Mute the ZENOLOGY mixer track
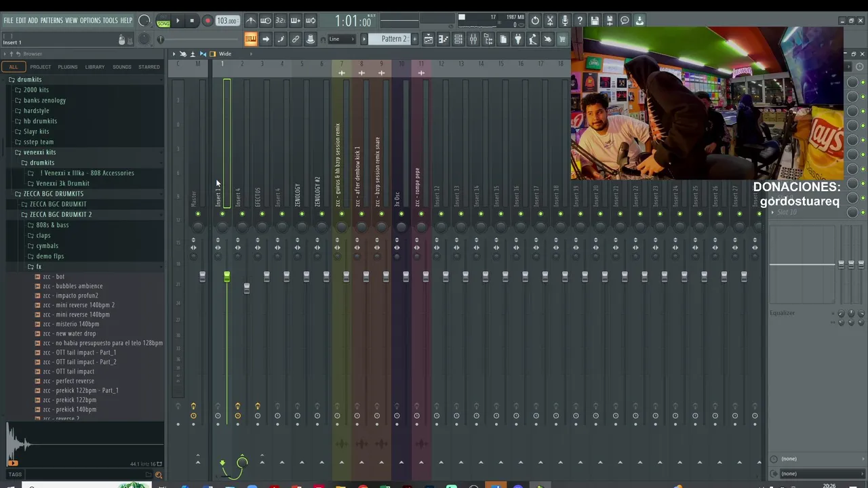Screen dimensions: 868x488 [x=302, y=214]
